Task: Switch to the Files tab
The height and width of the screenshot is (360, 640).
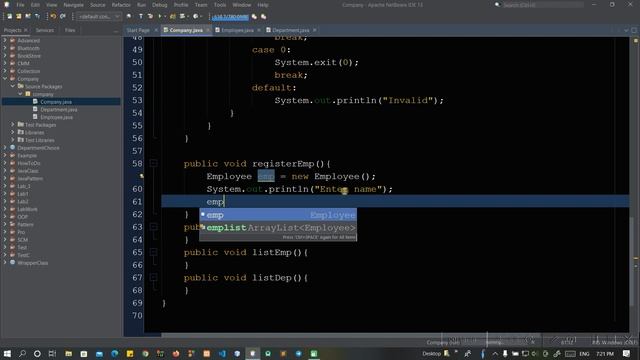Action: point(70,30)
